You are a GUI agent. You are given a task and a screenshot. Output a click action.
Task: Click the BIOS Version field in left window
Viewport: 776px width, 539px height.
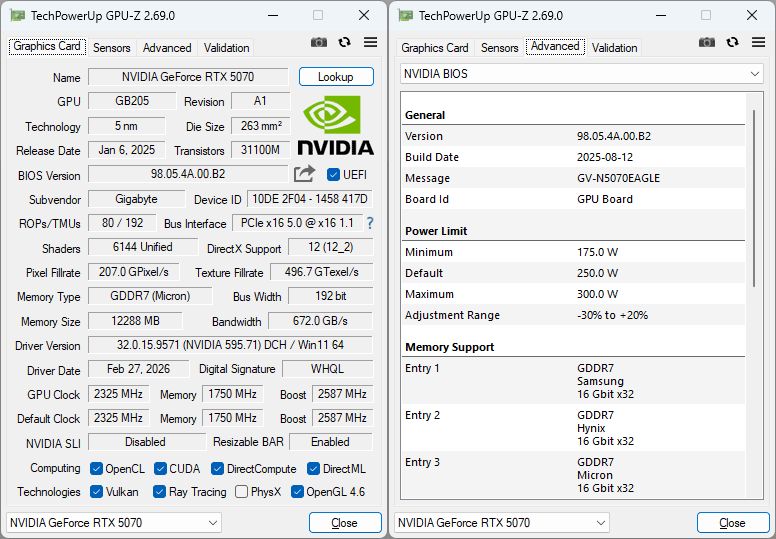pyautogui.click(x=188, y=174)
